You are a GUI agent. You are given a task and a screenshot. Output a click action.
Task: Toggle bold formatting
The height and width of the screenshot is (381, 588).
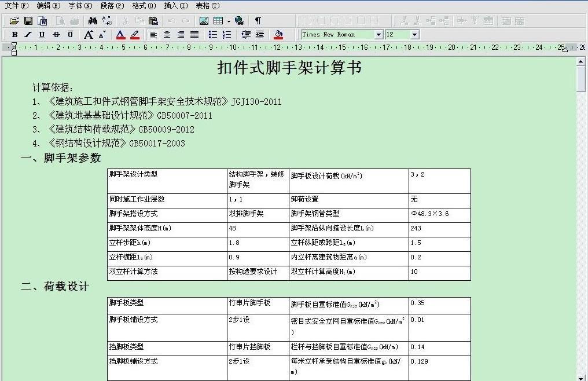pyautogui.click(x=14, y=35)
